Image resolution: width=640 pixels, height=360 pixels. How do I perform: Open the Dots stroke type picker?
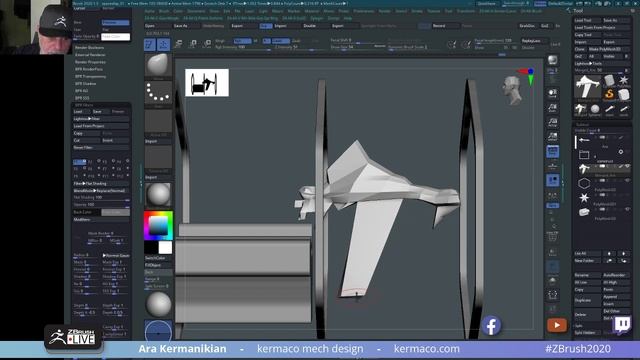158,93
